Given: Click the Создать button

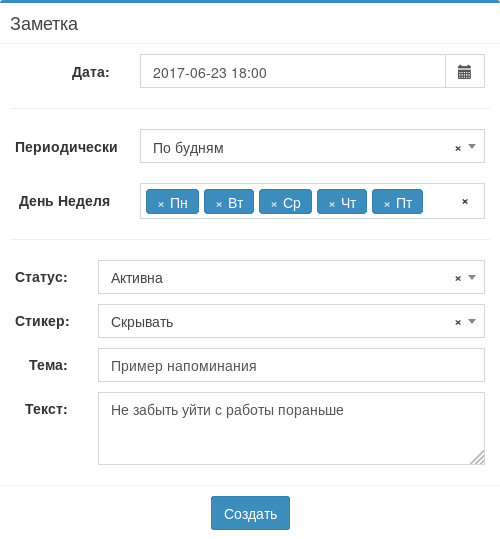Looking at the screenshot, I should 250,513.
